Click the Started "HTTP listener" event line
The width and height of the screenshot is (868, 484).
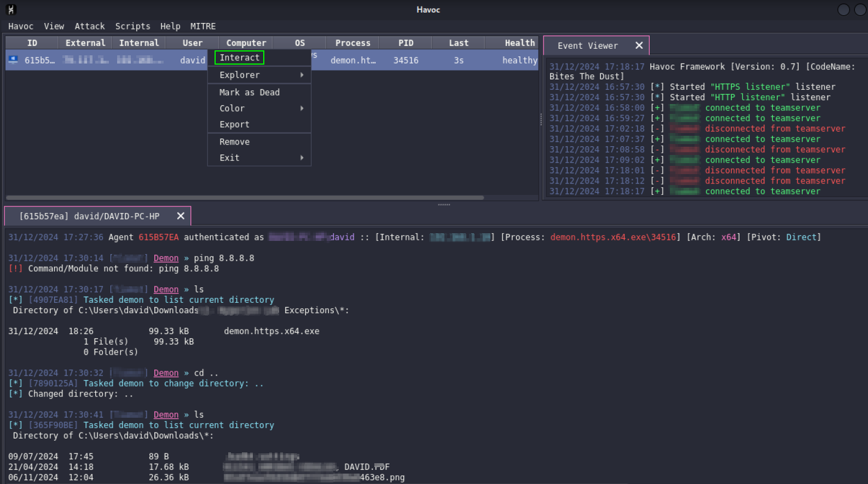coord(690,97)
